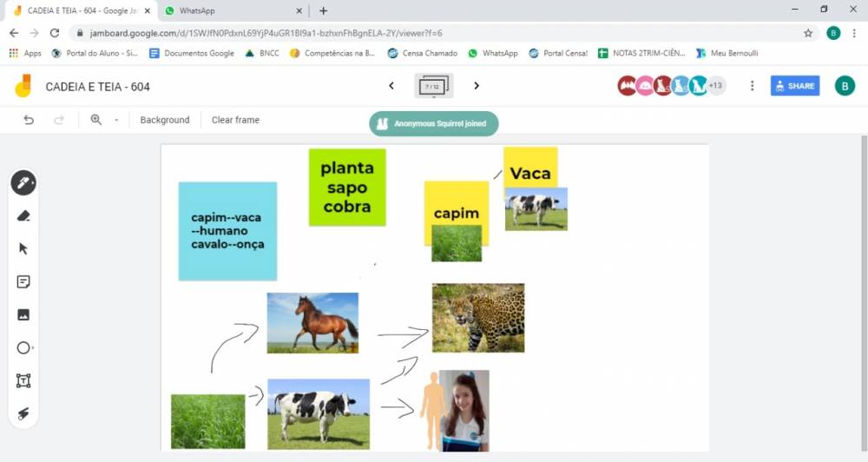868x462 pixels.
Task: Choose the Select arrow tool
Action: [23, 248]
